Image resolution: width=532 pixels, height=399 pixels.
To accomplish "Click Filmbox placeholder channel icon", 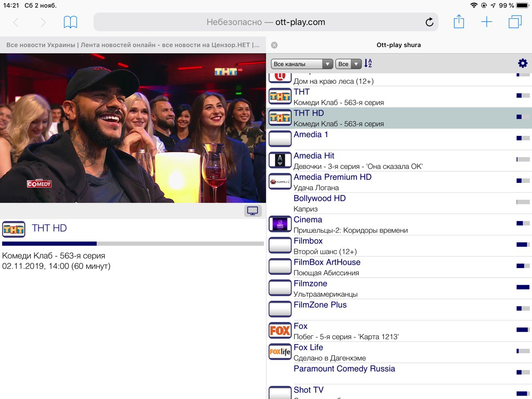I will tap(280, 246).
